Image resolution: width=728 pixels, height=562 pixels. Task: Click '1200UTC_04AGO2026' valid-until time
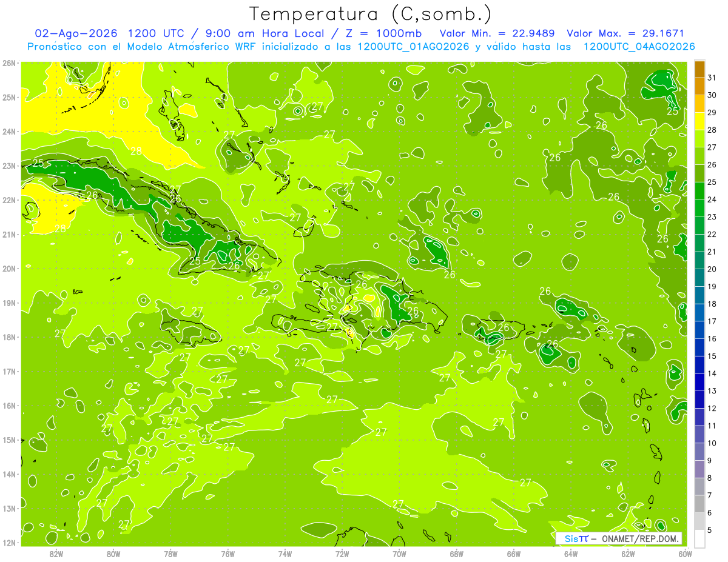(639, 47)
